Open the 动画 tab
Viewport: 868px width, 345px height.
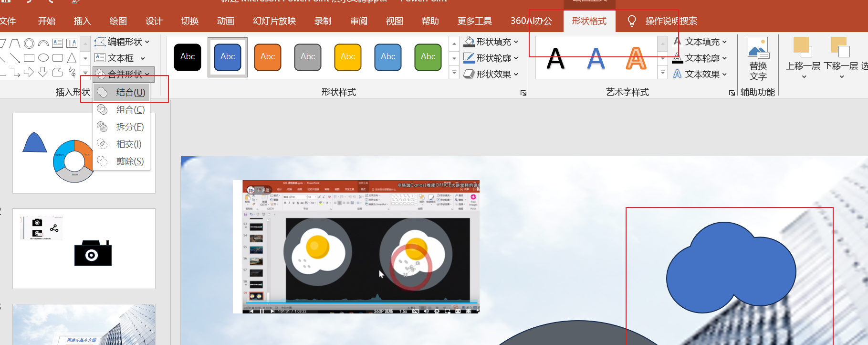(x=225, y=21)
